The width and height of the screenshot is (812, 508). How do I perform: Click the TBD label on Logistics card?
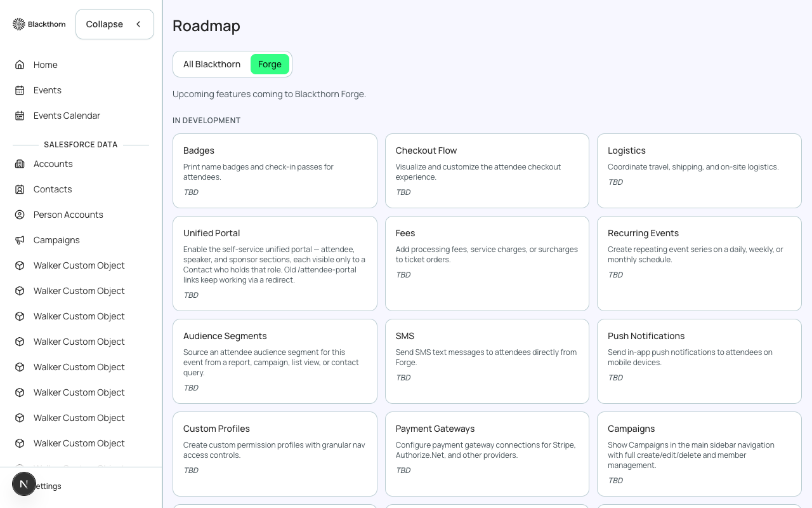tap(615, 182)
